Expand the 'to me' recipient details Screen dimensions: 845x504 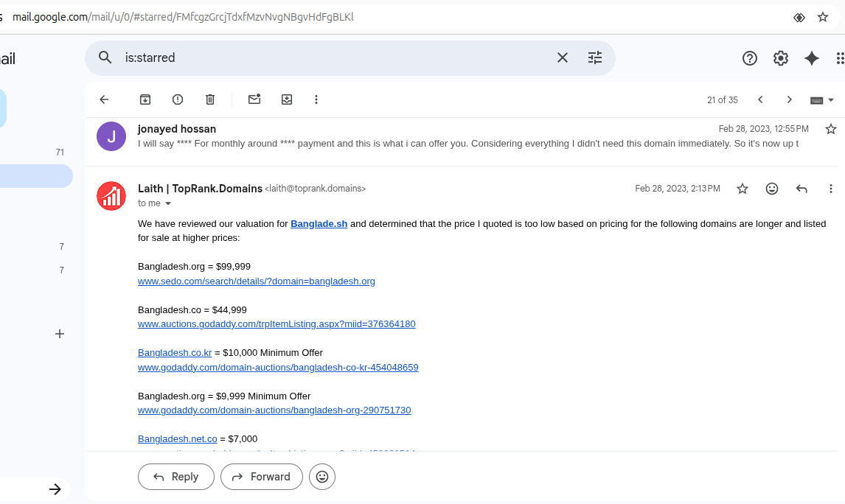point(167,203)
